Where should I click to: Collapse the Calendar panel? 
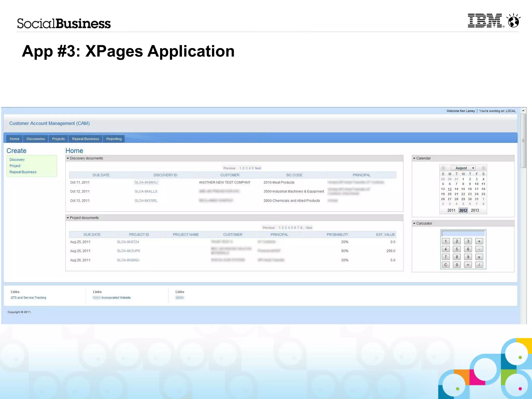[414, 158]
